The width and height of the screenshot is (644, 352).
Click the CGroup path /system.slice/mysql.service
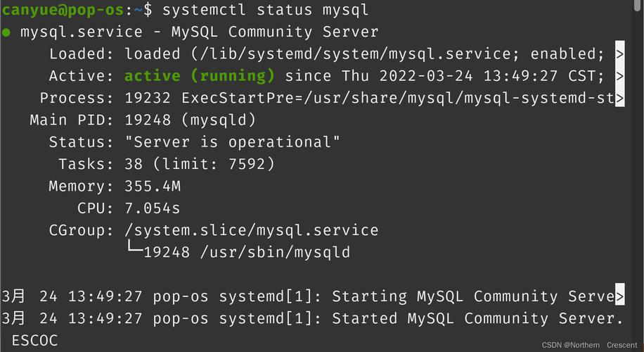tap(251, 230)
